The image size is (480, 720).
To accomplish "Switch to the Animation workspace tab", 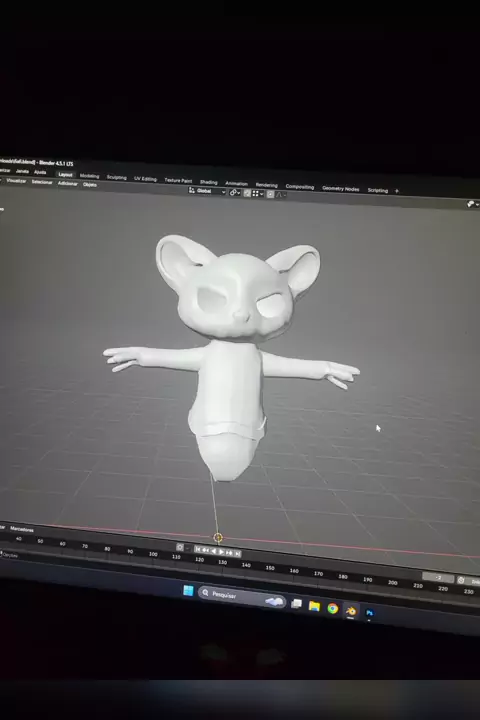I will click(237, 184).
